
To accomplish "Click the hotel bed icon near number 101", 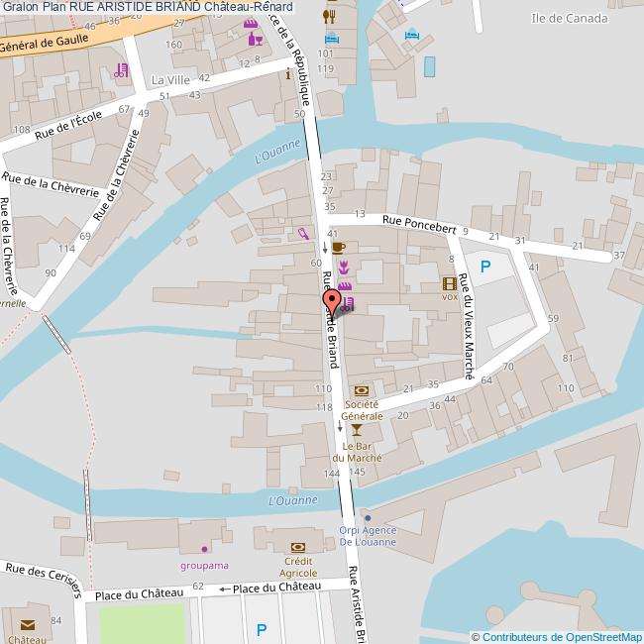I will tap(332, 39).
